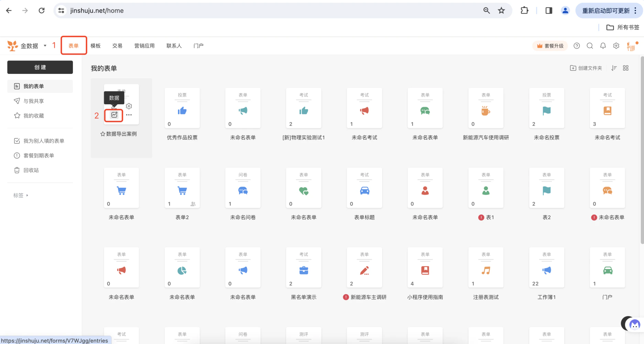
Task: Click the teal flag icon of 表2
Action: click(547, 191)
